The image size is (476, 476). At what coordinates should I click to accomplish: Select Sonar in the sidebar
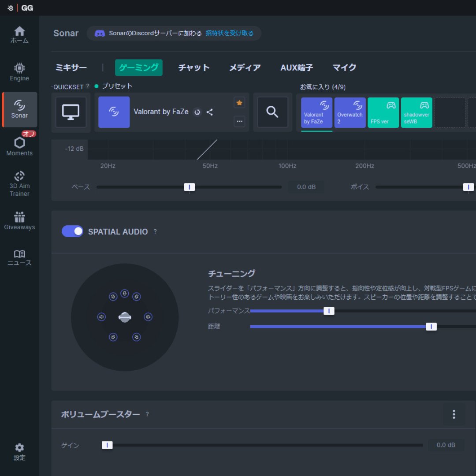pyautogui.click(x=19, y=109)
